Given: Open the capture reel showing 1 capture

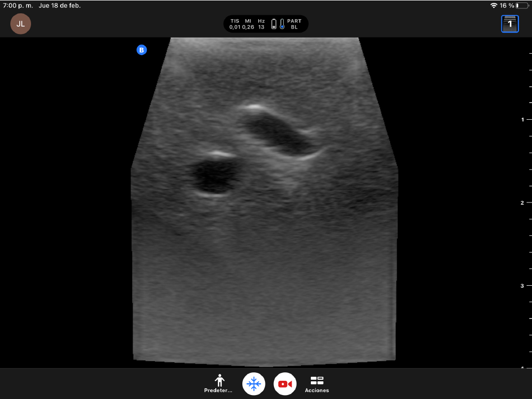Looking at the screenshot, I should click(510, 24).
